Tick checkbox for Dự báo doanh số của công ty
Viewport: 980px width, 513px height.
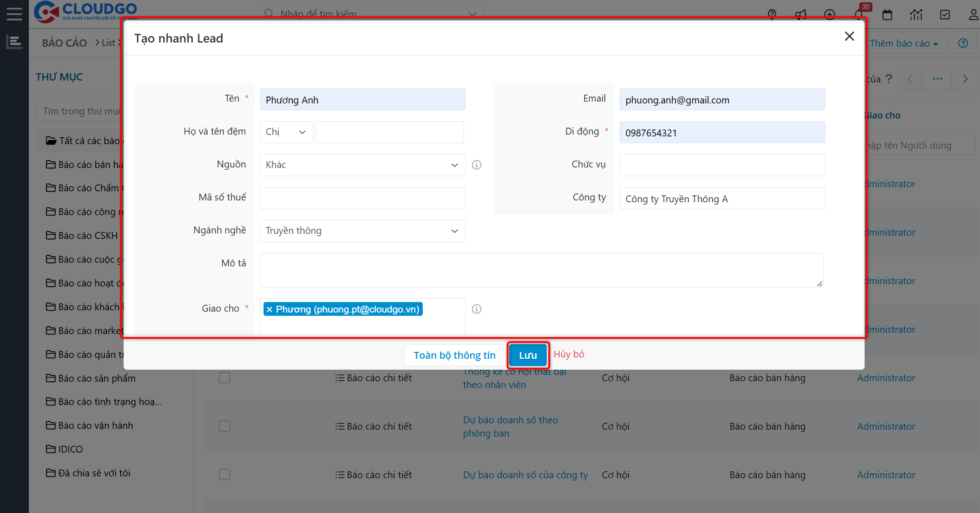point(225,475)
